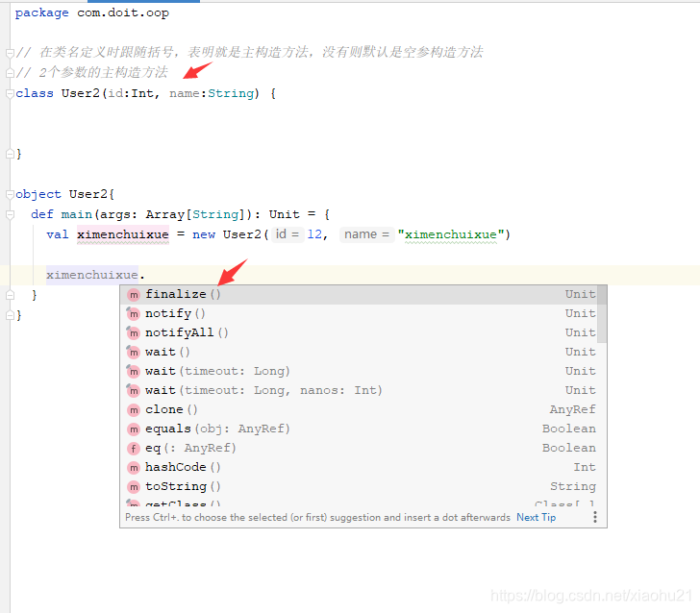The image size is (700, 613).
Task: Click the Array[String] argument type
Action: click(195, 214)
